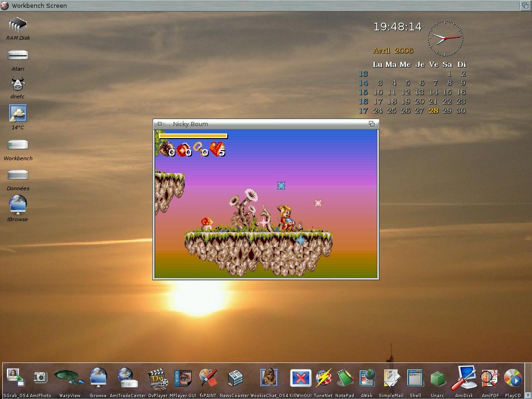532x399 pixels.
Task: Launch NotePad from the dock
Action: click(345, 378)
